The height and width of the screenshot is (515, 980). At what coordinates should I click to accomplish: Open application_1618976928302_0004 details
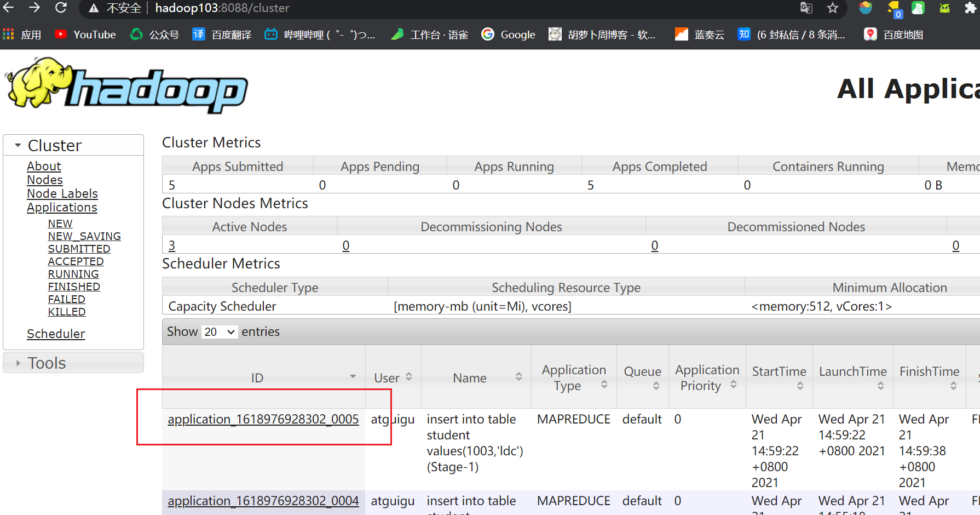click(263, 501)
